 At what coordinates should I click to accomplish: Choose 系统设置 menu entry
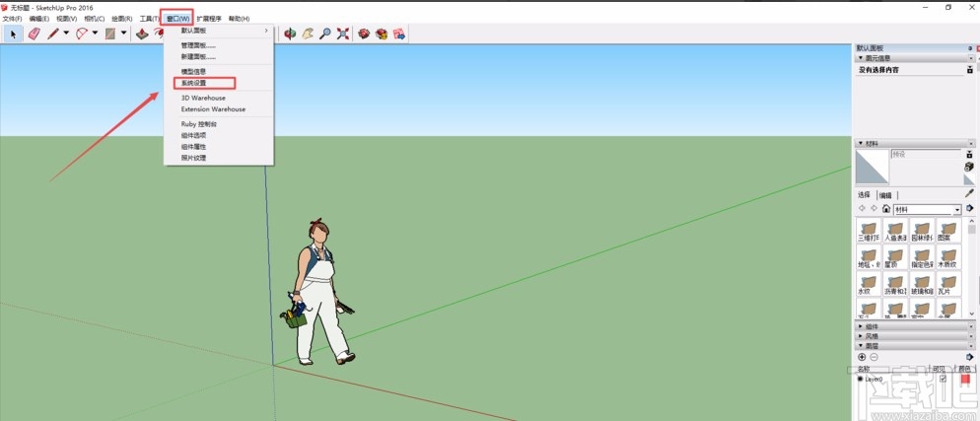click(x=219, y=83)
